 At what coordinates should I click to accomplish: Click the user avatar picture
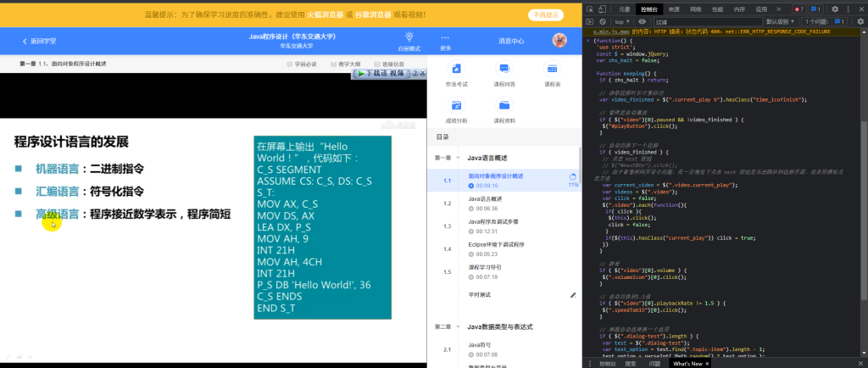coord(559,40)
